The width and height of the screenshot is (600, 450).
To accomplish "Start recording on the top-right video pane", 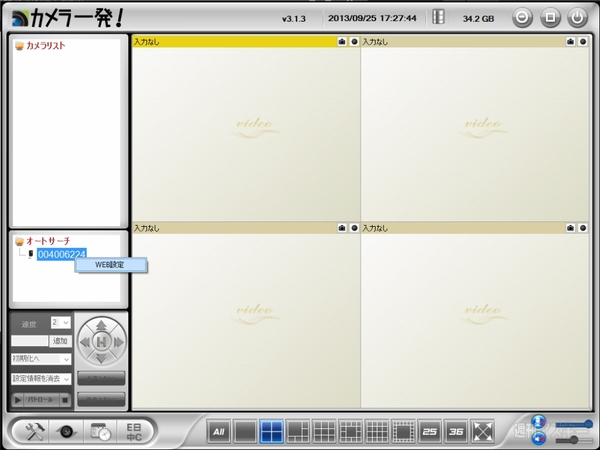I will point(583,41).
